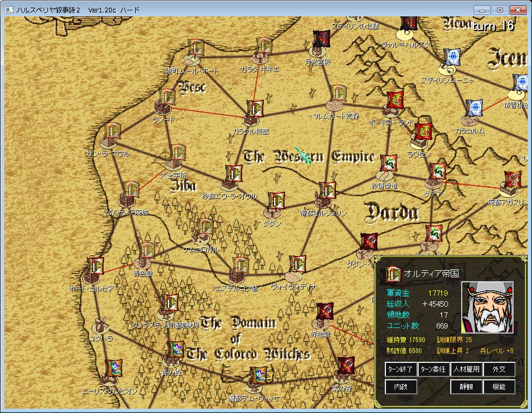Click the 訓練上昇 2 readout

coord(452,351)
